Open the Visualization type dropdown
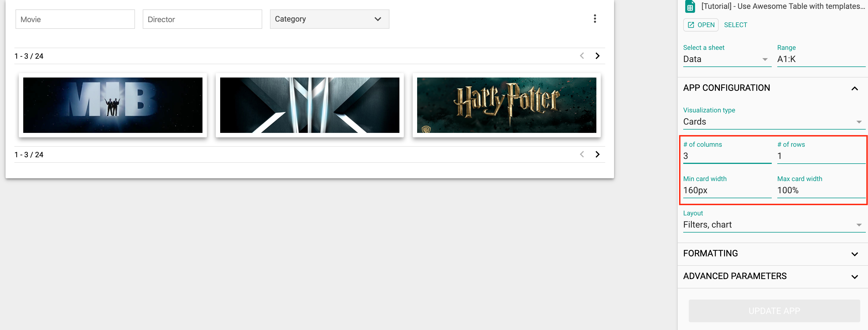868x330 pixels. [x=774, y=122]
